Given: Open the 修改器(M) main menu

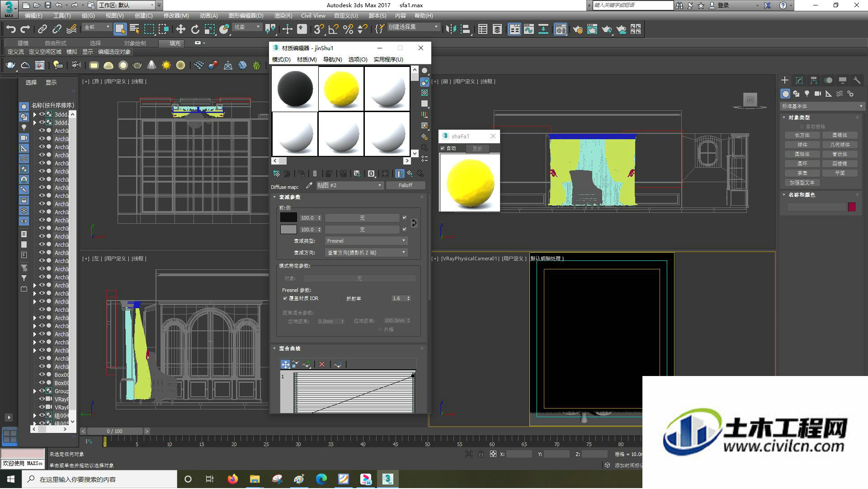Looking at the screenshot, I should coord(176,16).
